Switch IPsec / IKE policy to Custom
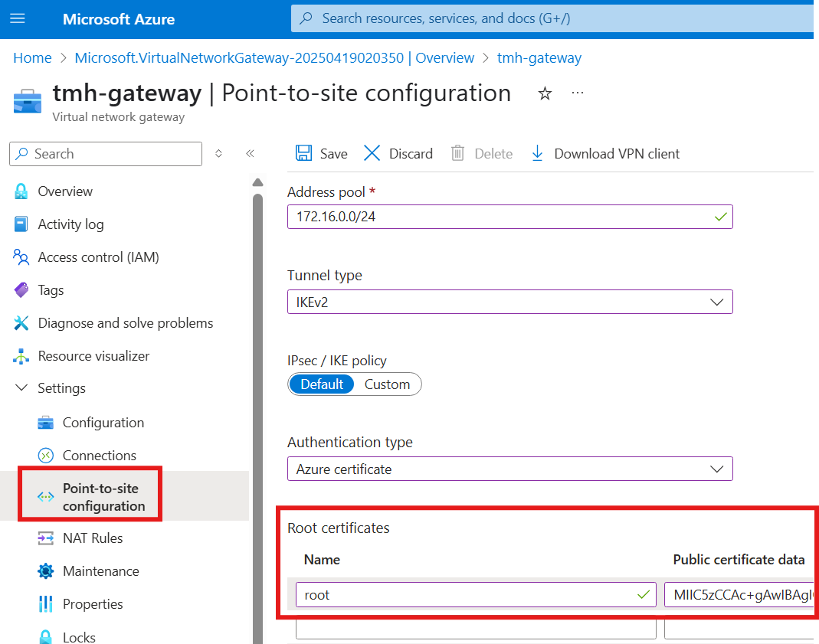This screenshot has height=644, width=819. 387,384
